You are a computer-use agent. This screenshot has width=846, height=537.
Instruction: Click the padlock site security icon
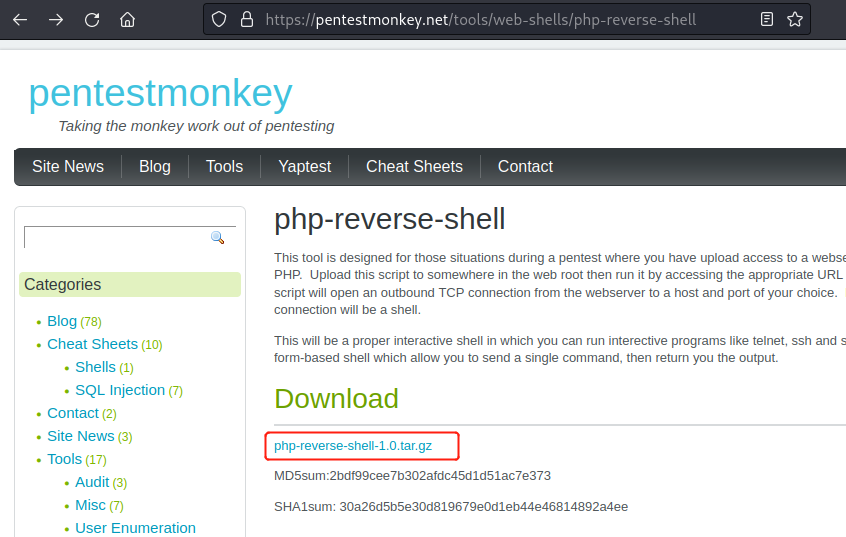tap(246, 19)
